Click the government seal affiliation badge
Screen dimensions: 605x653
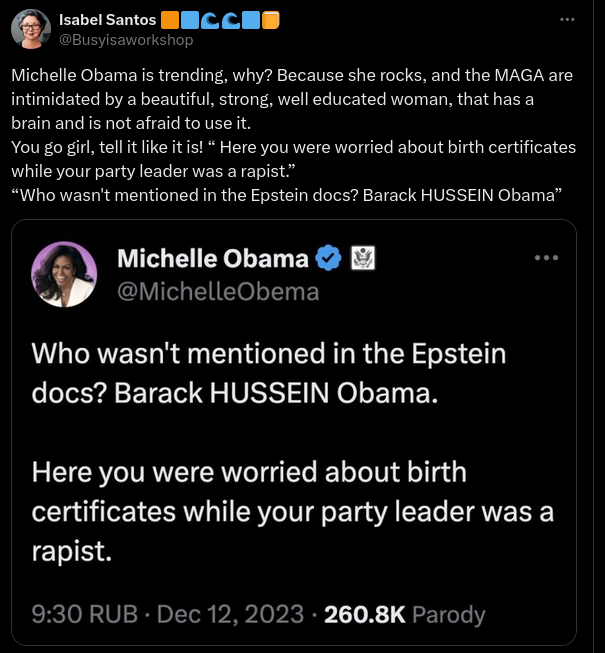coord(361,259)
